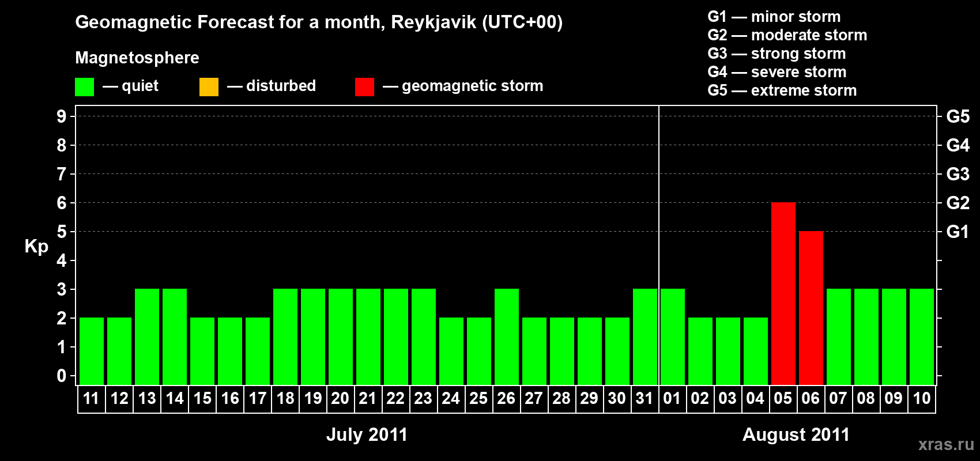Image resolution: width=980 pixels, height=461 pixels.
Task: Click the date label 20
Action: click(x=341, y=399)
